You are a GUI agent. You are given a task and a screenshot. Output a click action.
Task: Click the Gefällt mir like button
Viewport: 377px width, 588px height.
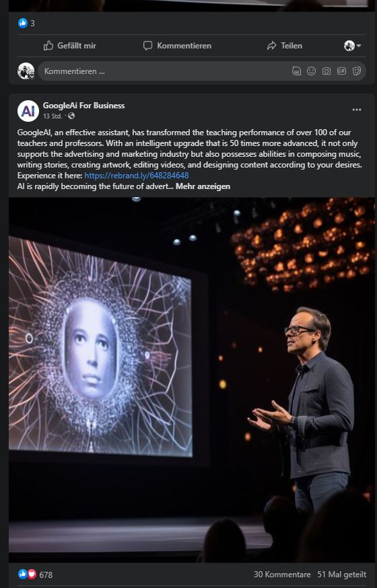(70, 46)
